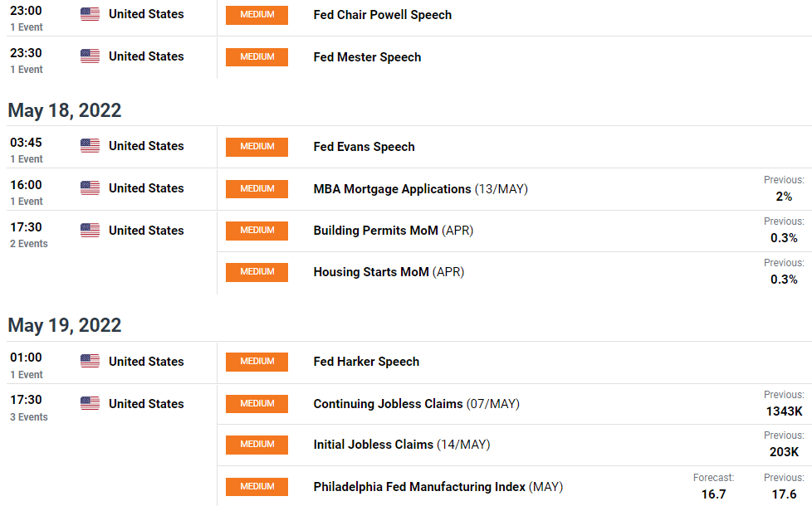812x506 pixels.
Task: Open Fed Mester Speech event
Action: pos(367,57)
